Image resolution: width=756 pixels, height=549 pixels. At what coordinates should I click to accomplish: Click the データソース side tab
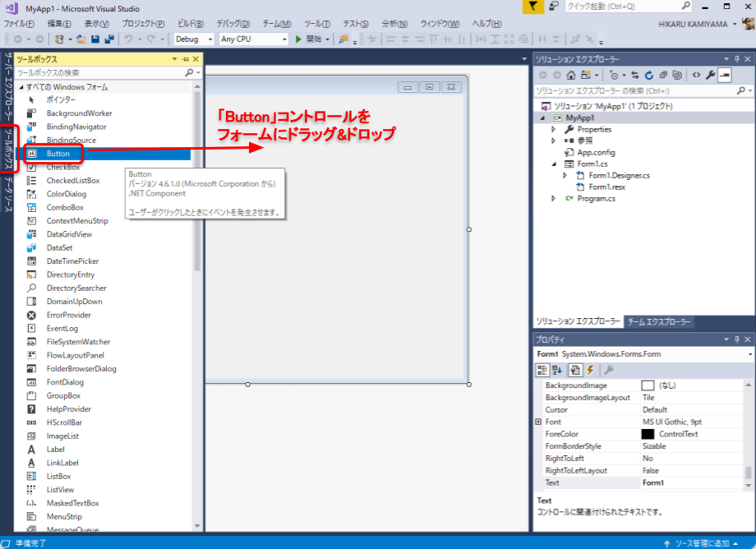pyautogui.click(x=8, y=194)
